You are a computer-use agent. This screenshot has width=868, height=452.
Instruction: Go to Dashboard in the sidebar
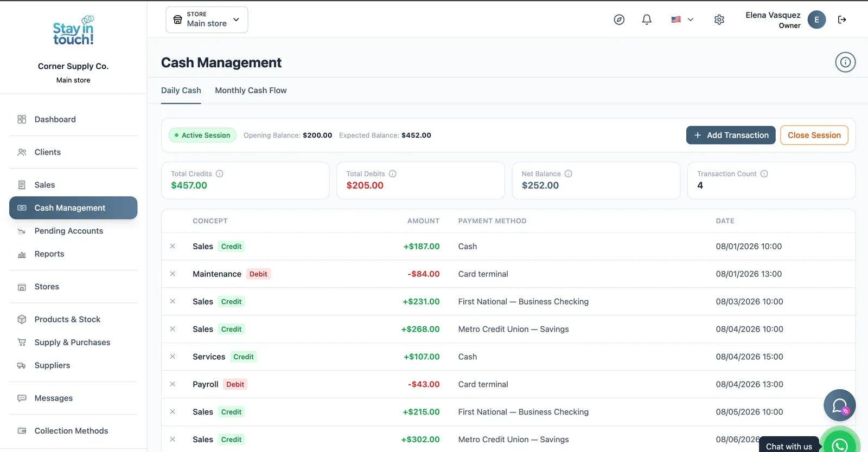pos(73,119)
